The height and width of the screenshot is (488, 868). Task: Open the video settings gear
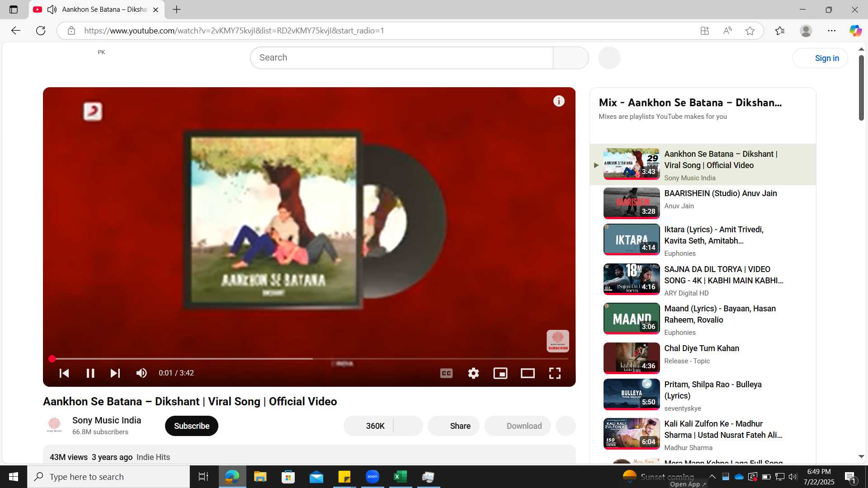click(473, 373)
